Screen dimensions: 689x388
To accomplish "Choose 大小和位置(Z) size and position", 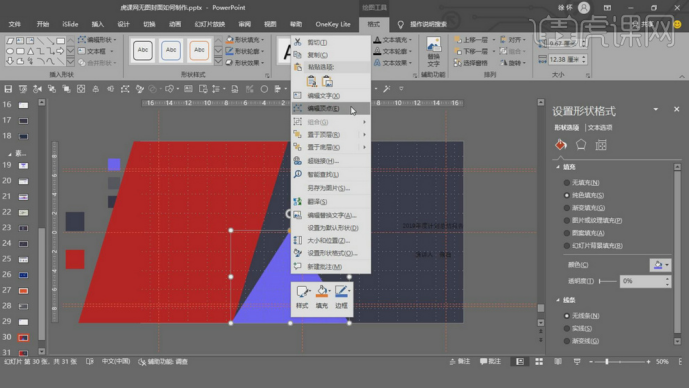I will click(331, 240).
